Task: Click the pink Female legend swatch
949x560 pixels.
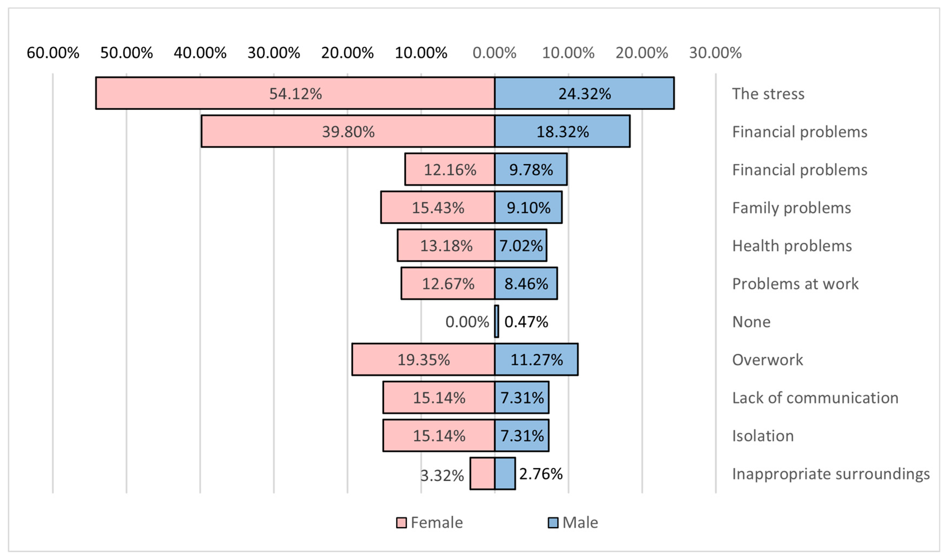Action: pyautogui.click(x=401, y=523)
